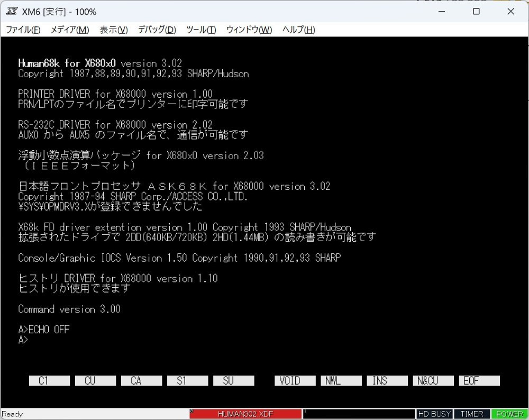Click the '¥SYS¥OPMDRV3.Xが登録できませんでした' error line
The width and height of the screenshot is (529, 420).
coord(111,206)
